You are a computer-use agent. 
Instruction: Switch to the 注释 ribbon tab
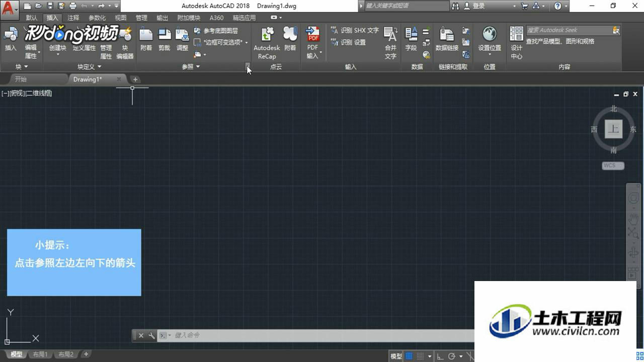tap(73, 18)
